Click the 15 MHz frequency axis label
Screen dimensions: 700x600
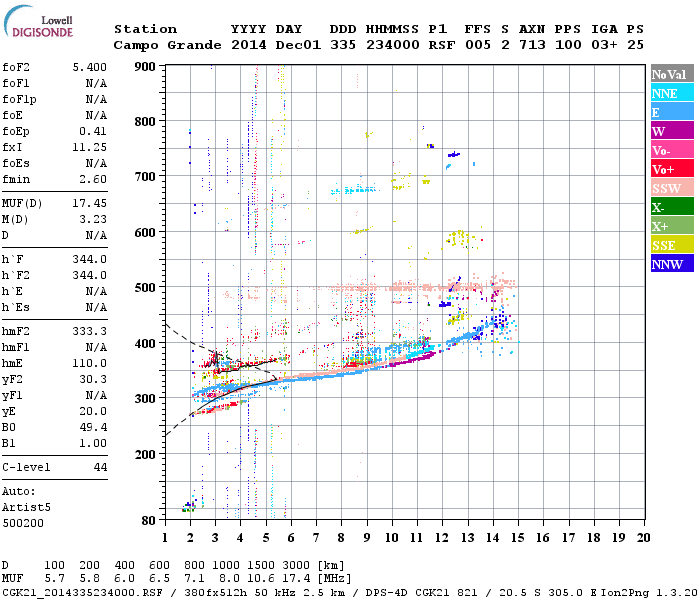518,538
